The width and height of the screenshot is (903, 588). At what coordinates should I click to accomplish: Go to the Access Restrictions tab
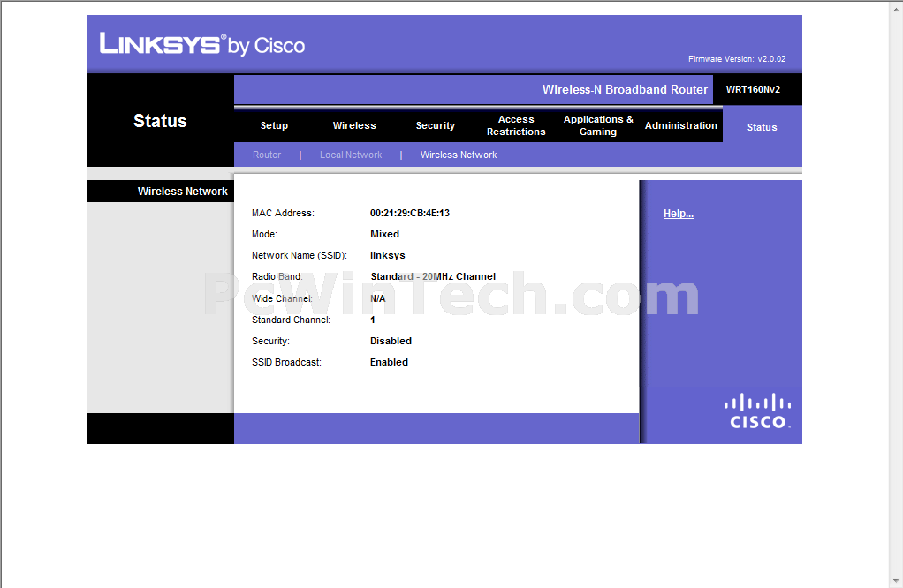point(516,125)
